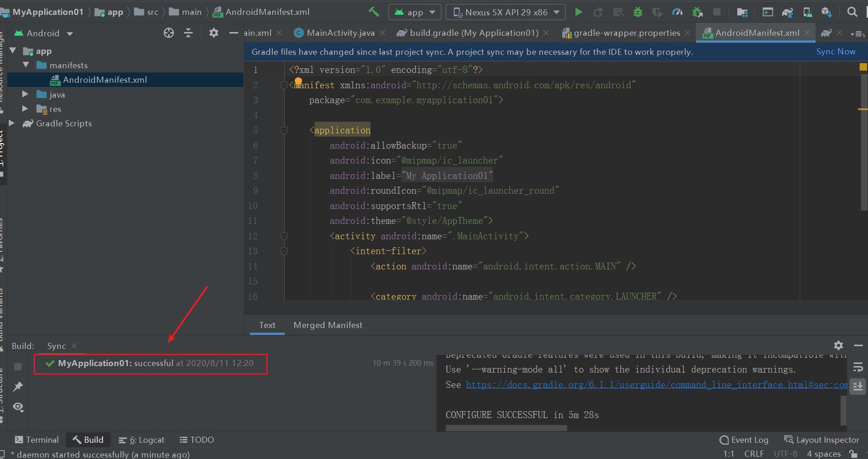868x459 pixels.
Task: Toggle the build view eye filter
Action: (x=18, y=407)
